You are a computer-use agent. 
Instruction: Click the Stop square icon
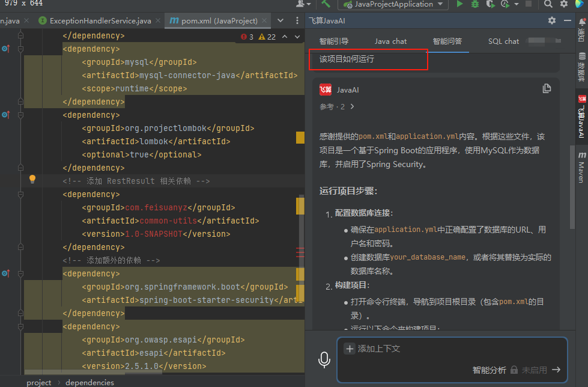click(x=529, y=4)
